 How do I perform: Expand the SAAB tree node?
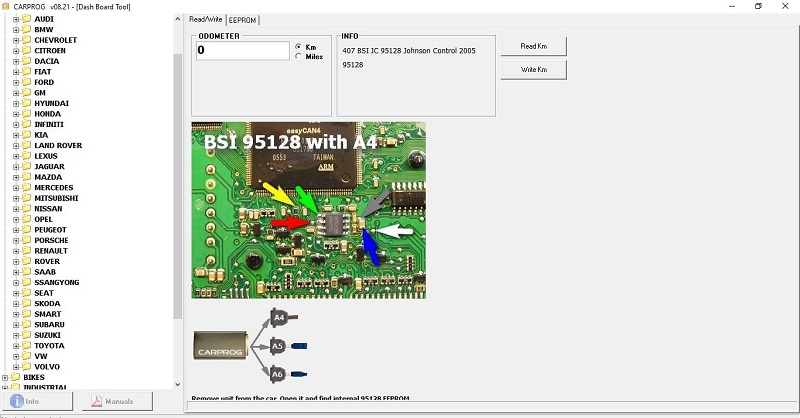coord(16,272)
